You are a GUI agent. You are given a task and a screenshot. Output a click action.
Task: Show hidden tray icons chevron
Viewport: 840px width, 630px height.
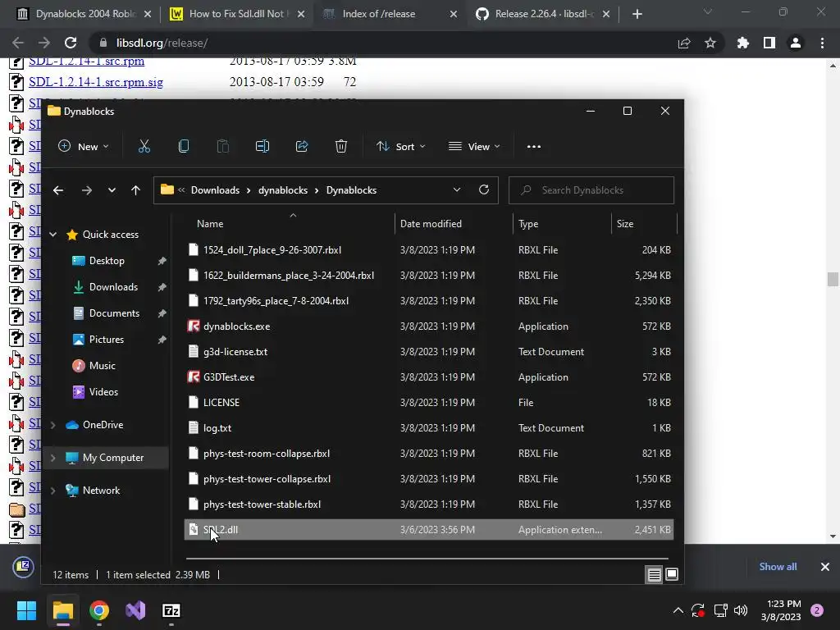point(678,610)
